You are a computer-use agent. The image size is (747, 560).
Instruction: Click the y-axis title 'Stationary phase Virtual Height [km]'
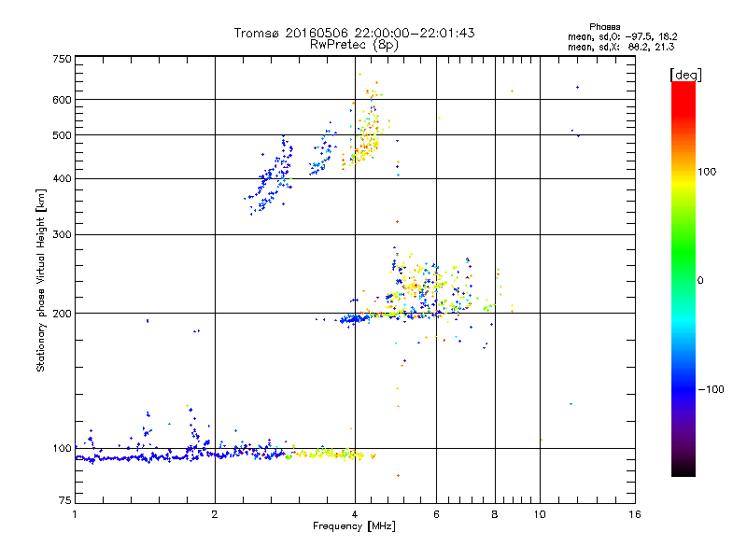click(x=40, y=280)
